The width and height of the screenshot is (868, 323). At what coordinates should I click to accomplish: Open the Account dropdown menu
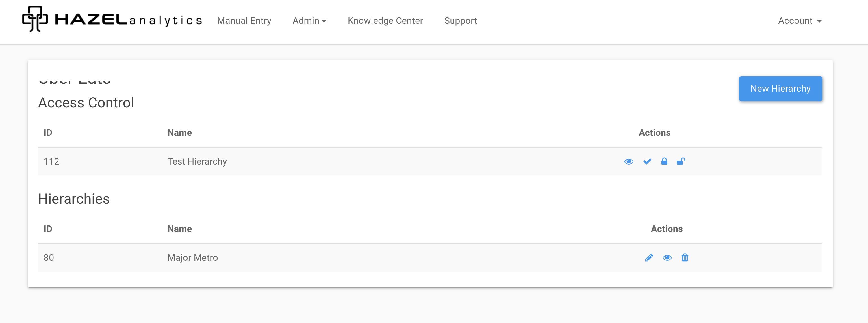point(800,21)
